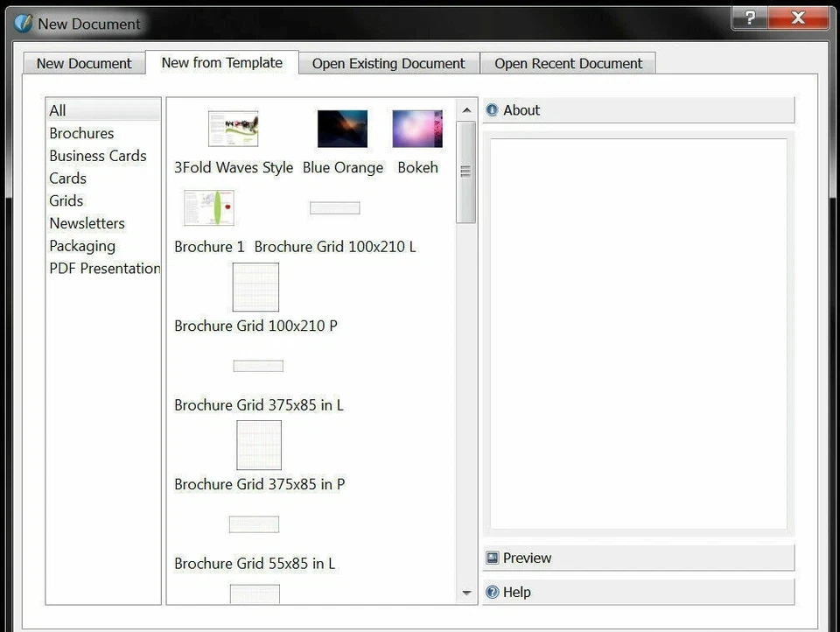
Task: Select the Newsletters category
Action: tap(87, 223)
